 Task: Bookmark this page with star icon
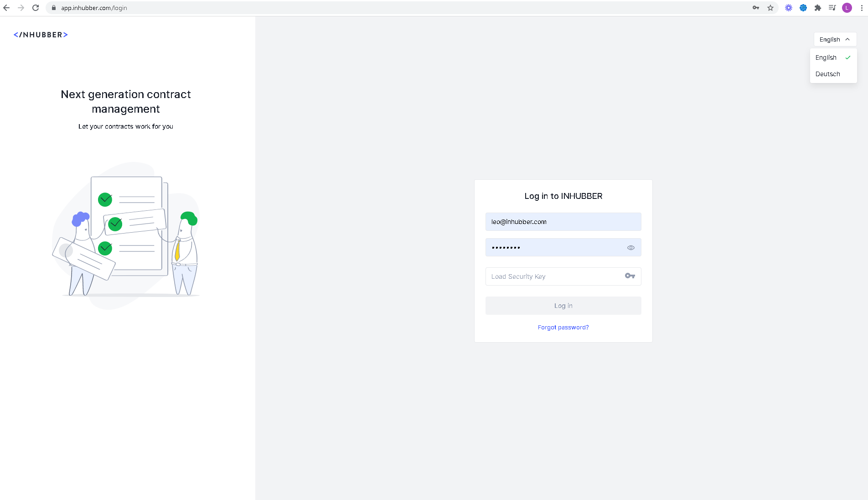(770, 8)
